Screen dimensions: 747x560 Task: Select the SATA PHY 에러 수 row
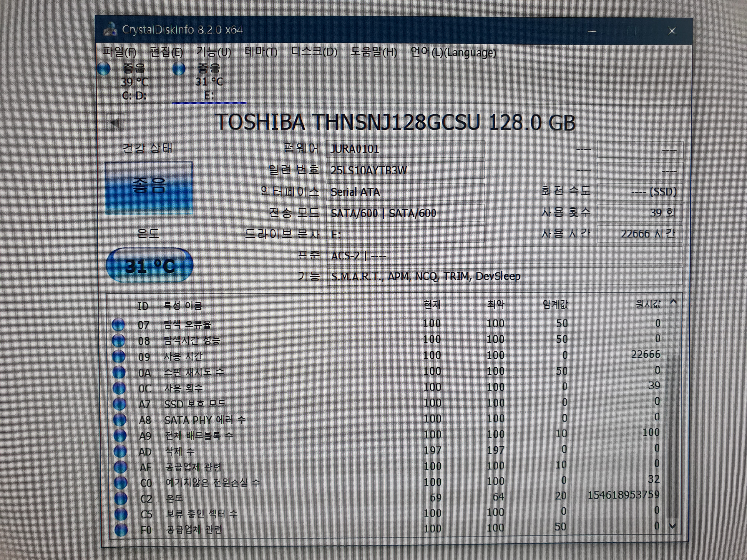[387, 419]
